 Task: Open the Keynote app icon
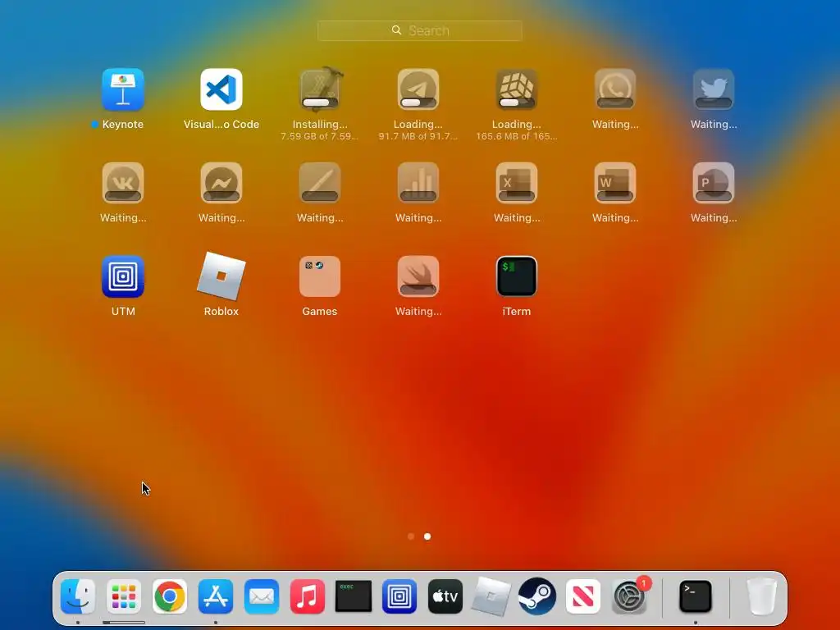123,89
